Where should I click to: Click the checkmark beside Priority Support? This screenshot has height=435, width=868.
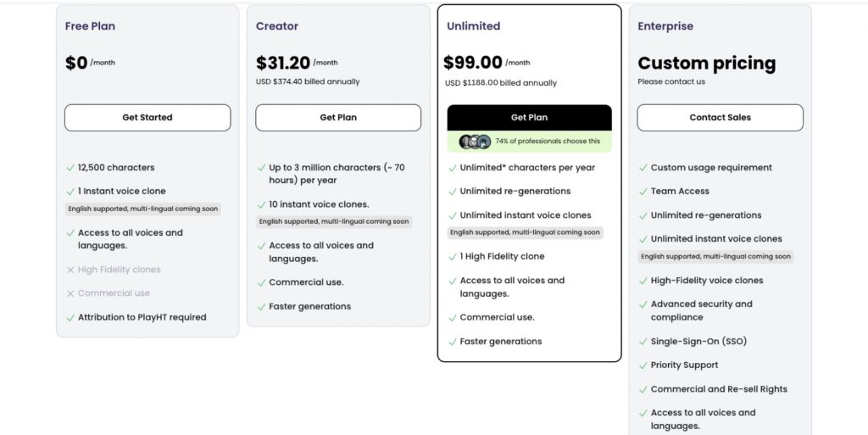[643, 365]
